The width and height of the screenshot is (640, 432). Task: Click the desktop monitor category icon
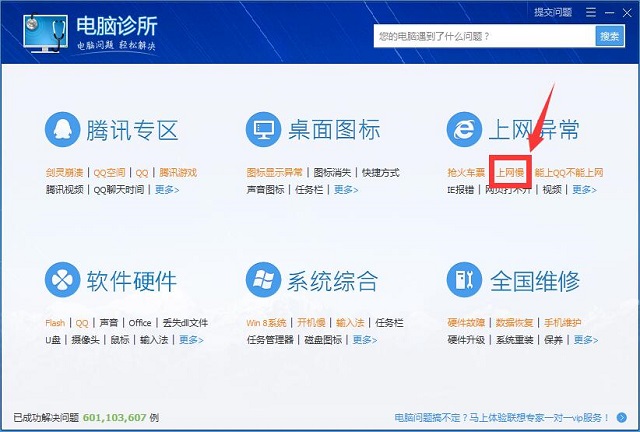[x=263, y=129]
